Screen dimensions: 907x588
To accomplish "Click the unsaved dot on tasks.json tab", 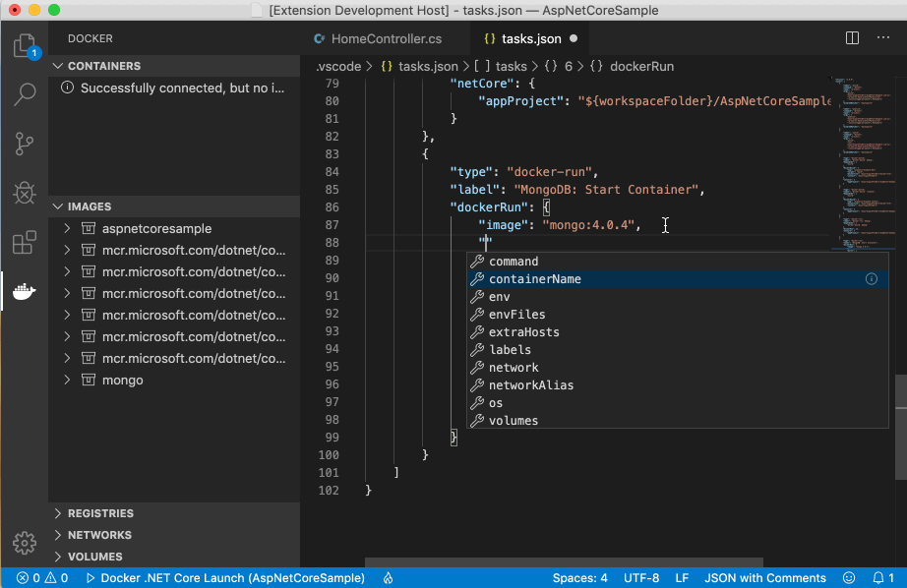I will [574, 38].
